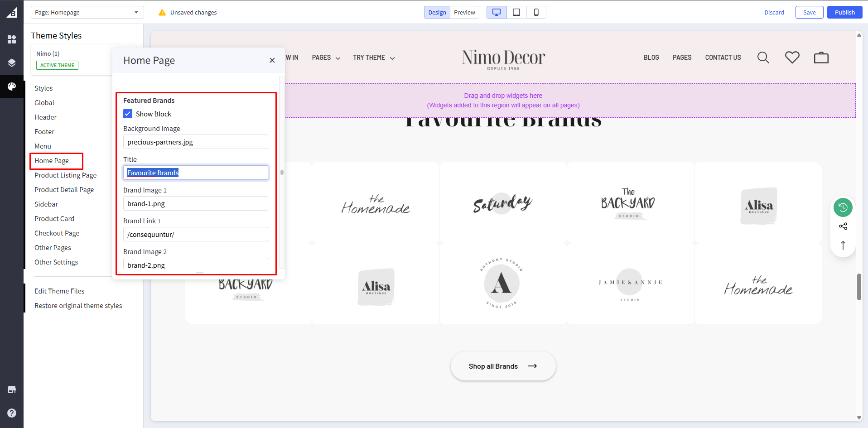The image size is (868, 428).
Task: Select desktop viewport toggle
Action: pos(497,12)
